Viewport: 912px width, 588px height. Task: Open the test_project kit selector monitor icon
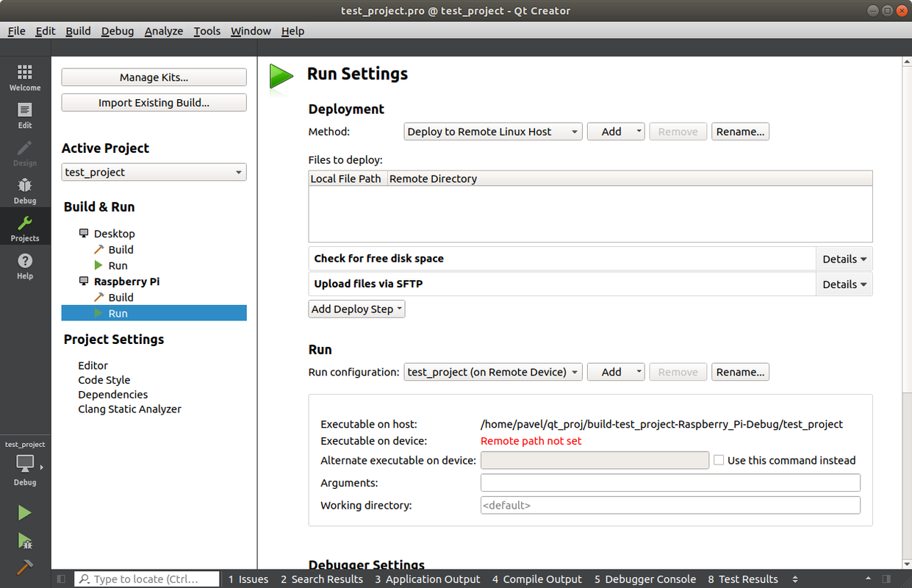(x=25, y=464)
